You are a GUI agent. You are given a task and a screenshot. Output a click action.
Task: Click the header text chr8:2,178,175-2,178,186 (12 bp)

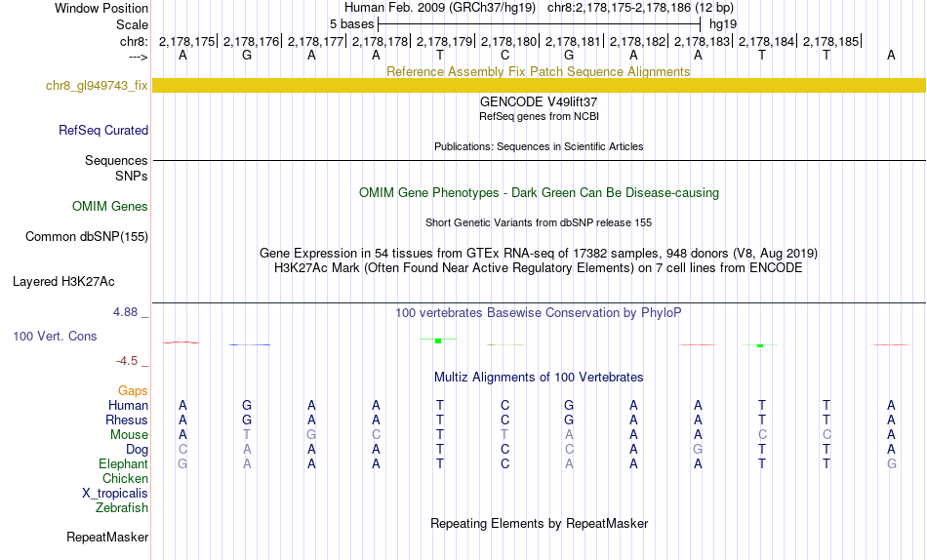640,8
